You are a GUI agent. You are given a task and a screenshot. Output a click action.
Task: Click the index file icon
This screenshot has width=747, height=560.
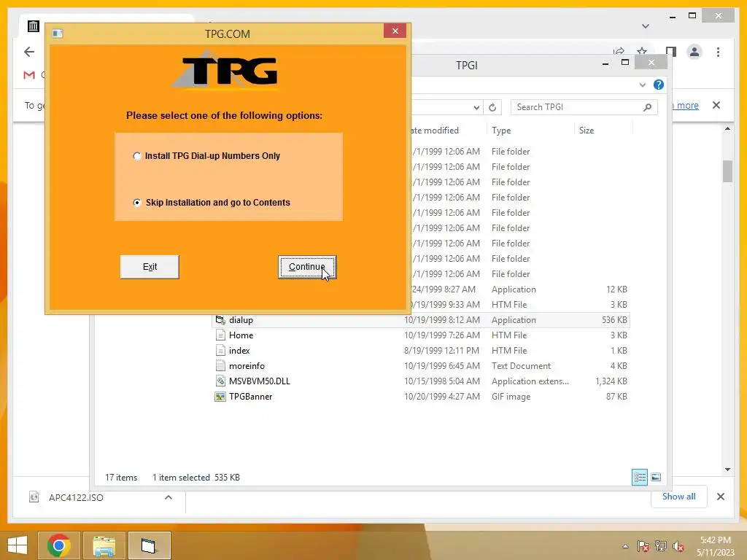[x=220, y=351]
